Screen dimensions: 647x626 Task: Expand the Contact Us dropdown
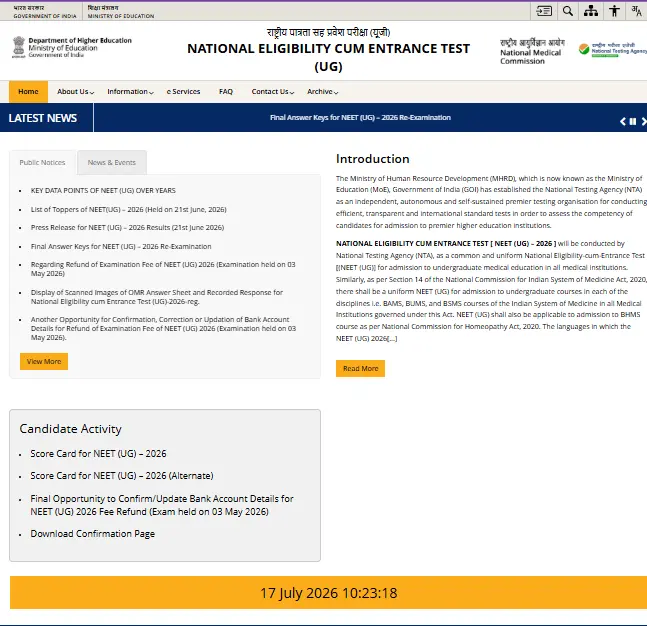coord(273,92)
